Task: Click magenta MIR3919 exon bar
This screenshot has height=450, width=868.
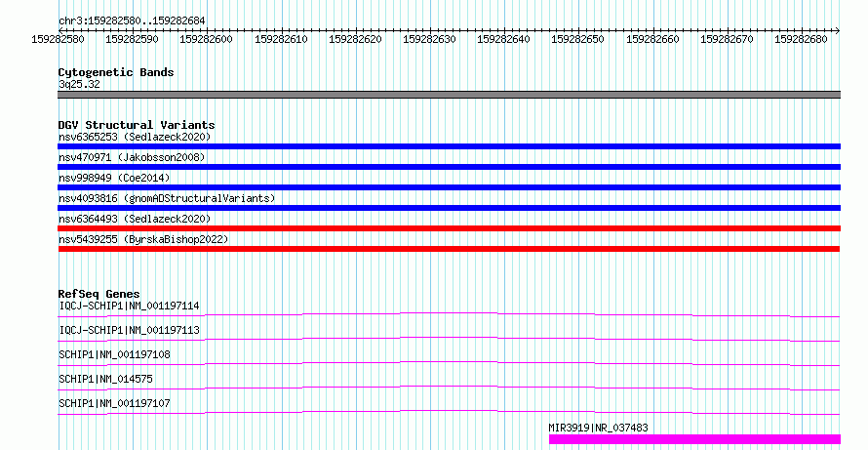Action: tap(694, 439)
